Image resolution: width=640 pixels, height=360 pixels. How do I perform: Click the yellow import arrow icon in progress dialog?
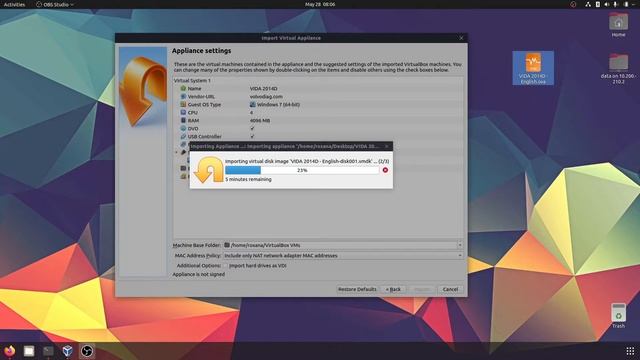tap(209, 169)
